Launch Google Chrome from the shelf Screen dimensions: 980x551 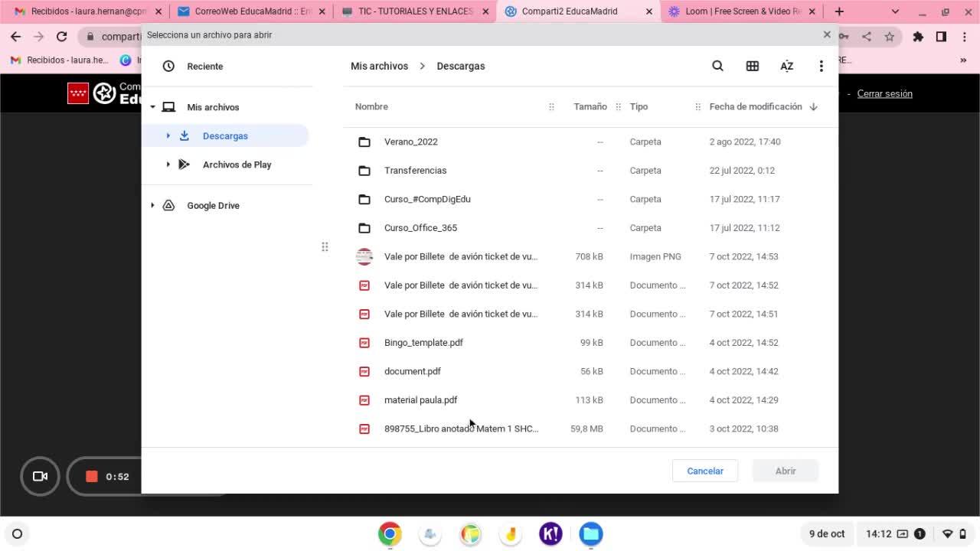[x=390, y=533]
